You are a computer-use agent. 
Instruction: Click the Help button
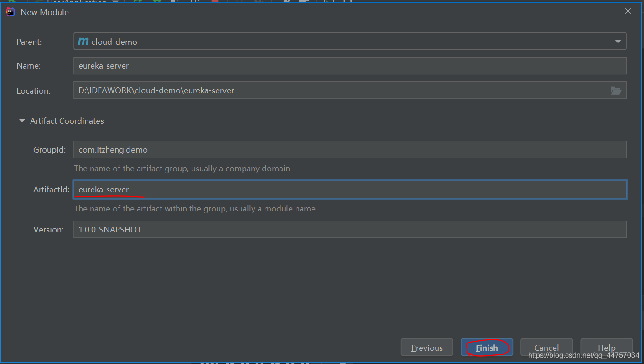coord(607,348)
